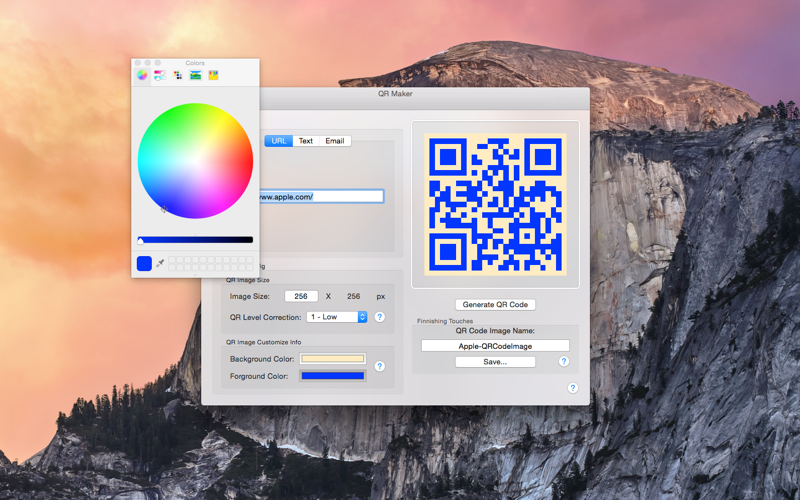Focus the Image Size width field

click(x=301, y=296)
